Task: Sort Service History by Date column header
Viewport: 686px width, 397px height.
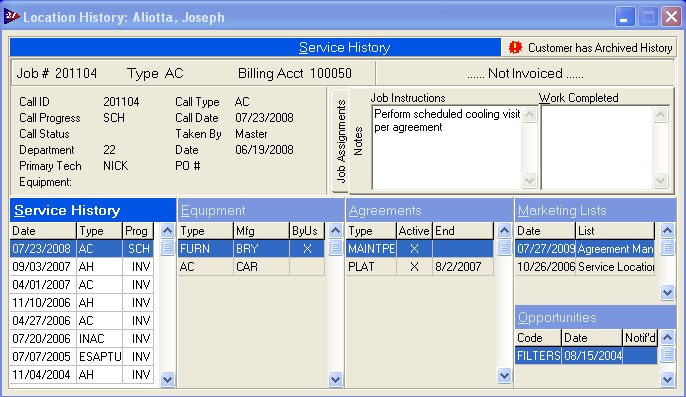Action: pos(43,231)
